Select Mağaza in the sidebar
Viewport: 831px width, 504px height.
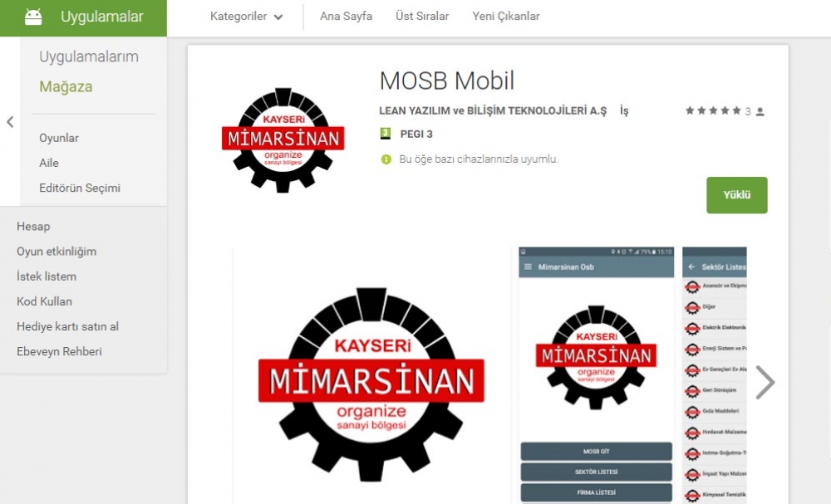[x=66, y=86]
